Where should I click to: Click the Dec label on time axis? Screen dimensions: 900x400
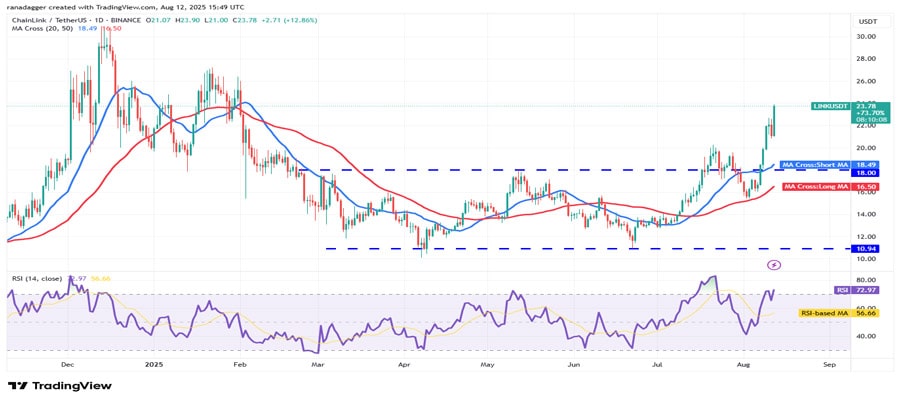[68, 364]
